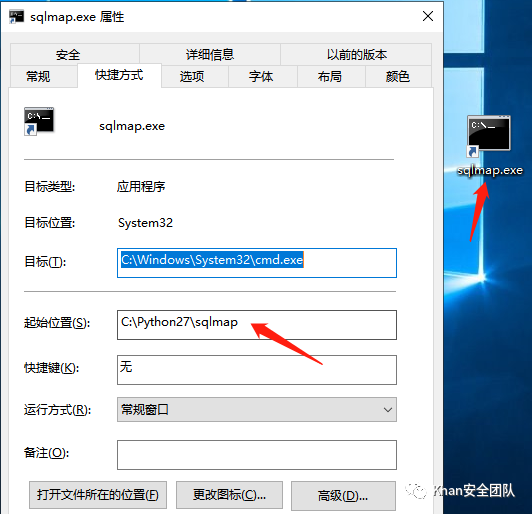The height and width of the screenshot is (514, 532).
Task: Open the 高级(D)... advanced settings
Action: tap(343, 495)
